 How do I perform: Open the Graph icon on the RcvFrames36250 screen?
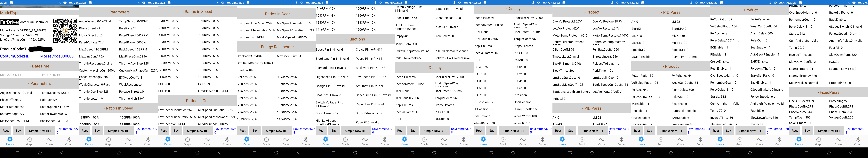pos(187,139)
